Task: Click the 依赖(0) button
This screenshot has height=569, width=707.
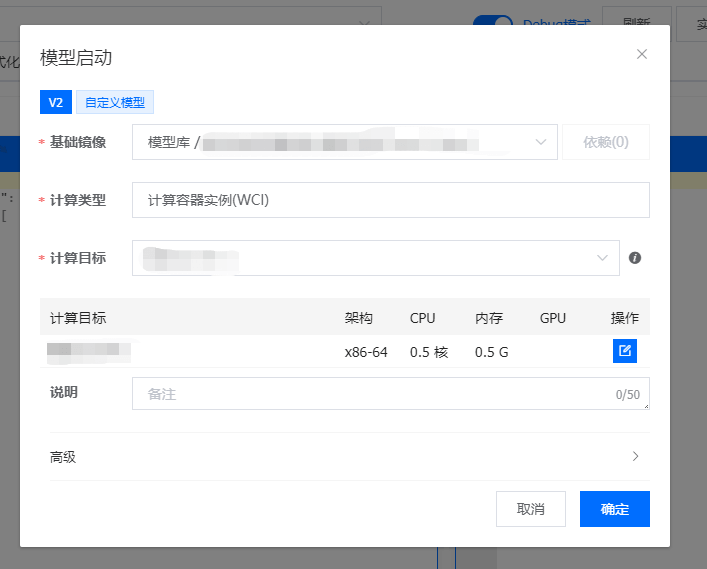Action: [606, 142]
